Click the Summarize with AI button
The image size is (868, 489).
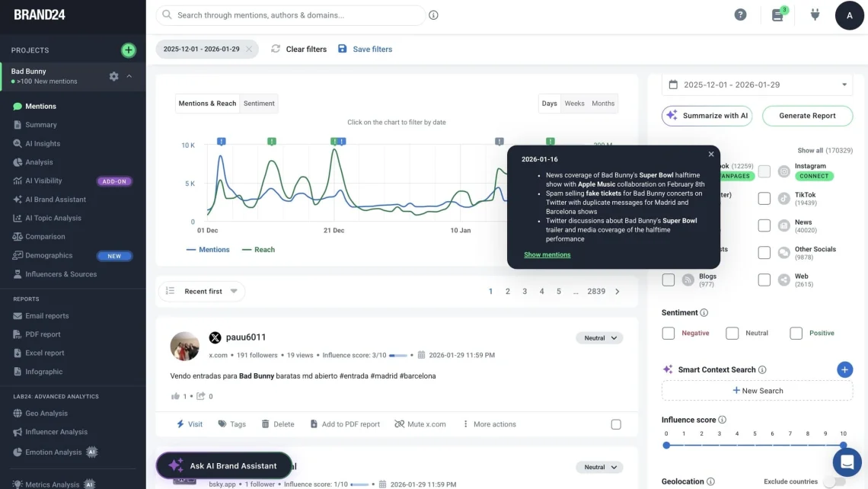[707, 116]
